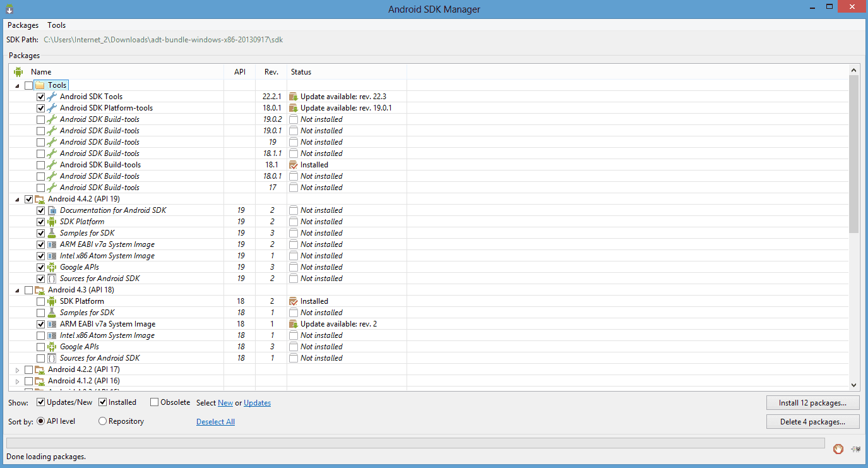
Task: Collapse the Android 4.3 (API 18) group
Action: point(17,290)
